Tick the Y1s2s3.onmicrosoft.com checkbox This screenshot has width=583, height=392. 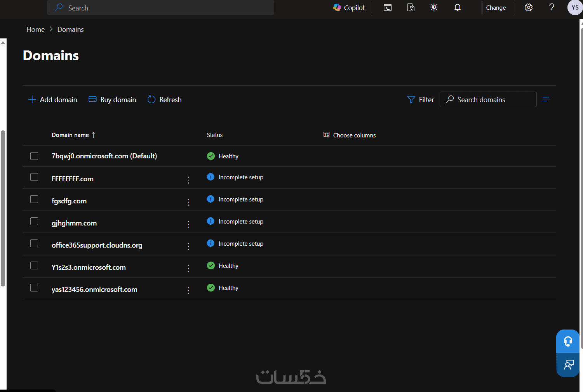tap(34, 265)
